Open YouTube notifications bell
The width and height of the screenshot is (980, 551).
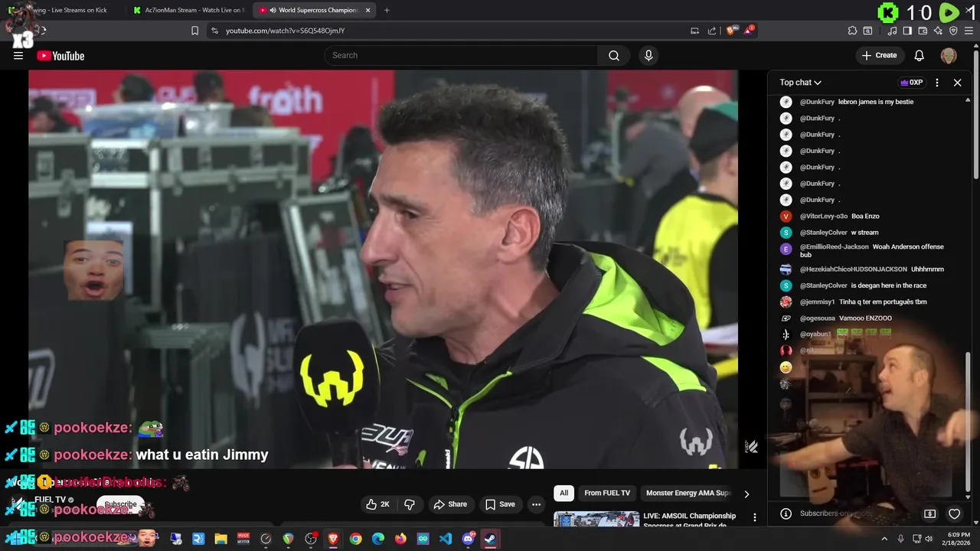920,55
